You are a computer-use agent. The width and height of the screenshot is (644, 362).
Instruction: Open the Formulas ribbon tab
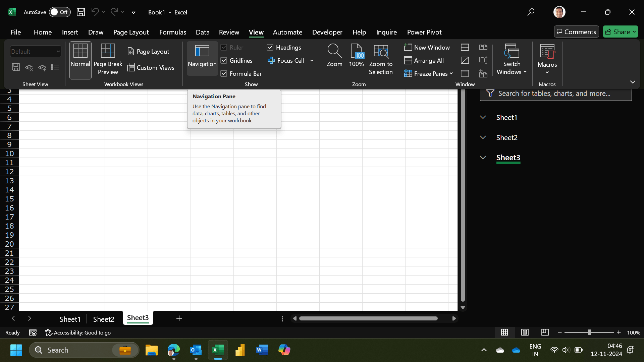pos(172,32)
